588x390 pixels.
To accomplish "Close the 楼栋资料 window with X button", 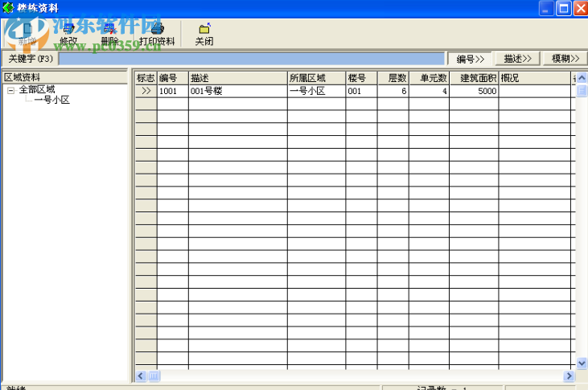I will (581, 8).
